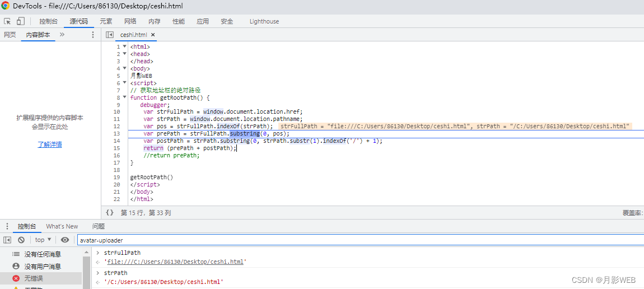Click the 第 15 行, 第 33 列 position indicator
Image resolution: width=644 pixels, height=289 pixels.
pos(146,213)
